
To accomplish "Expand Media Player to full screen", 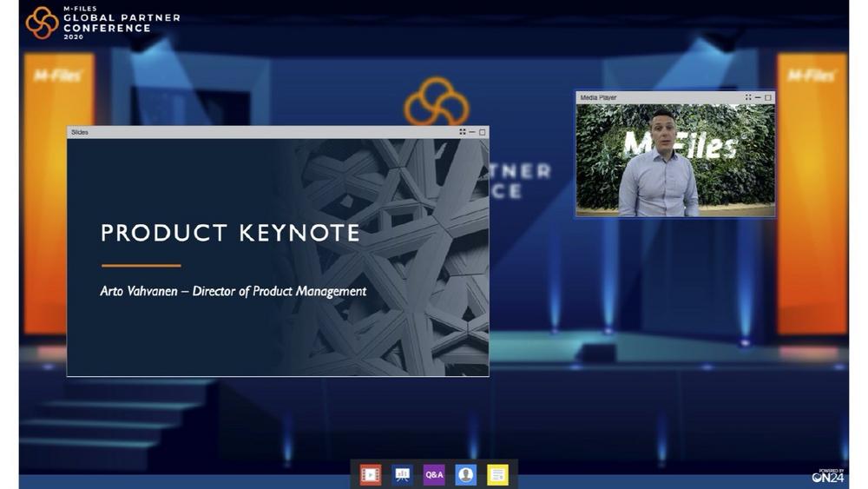I will click(748, 97).
